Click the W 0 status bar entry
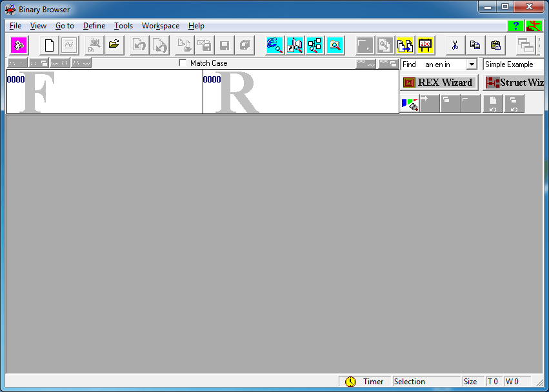This screenshot has width=549, height=392. [x=517, y=382]
